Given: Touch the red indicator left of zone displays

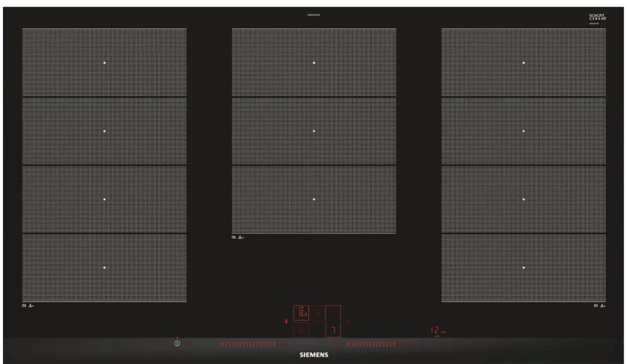Looking at the screenshot, I should pyautogui.click(x=286, y=322).
